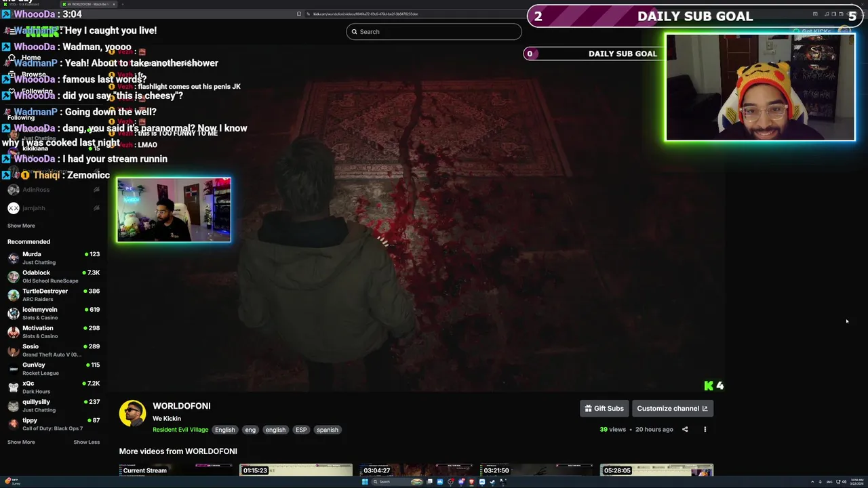Click the Home sidebar item
The height and width of the screenshot is (488, 868).
pos(24,58)
